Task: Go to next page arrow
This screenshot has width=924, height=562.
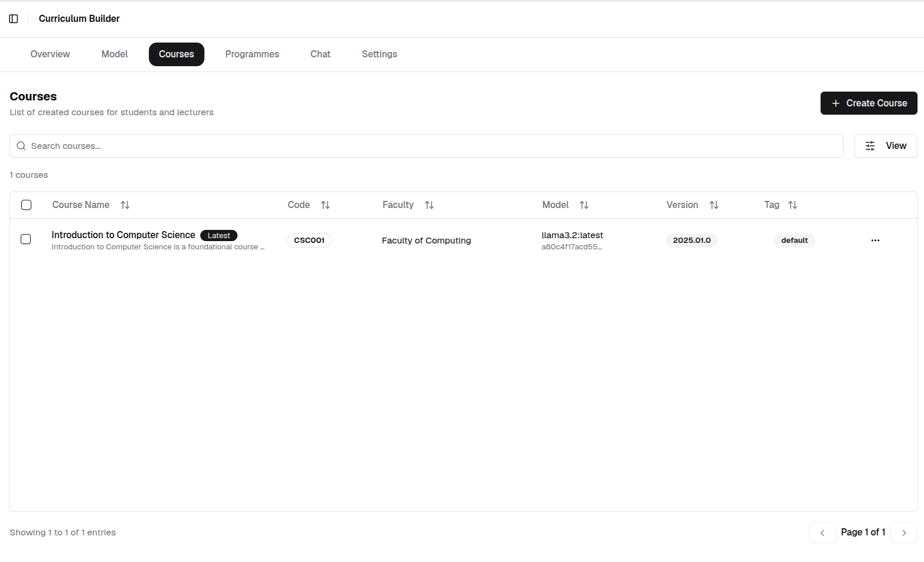Action: pyautogui.click(x=903, y=532)
